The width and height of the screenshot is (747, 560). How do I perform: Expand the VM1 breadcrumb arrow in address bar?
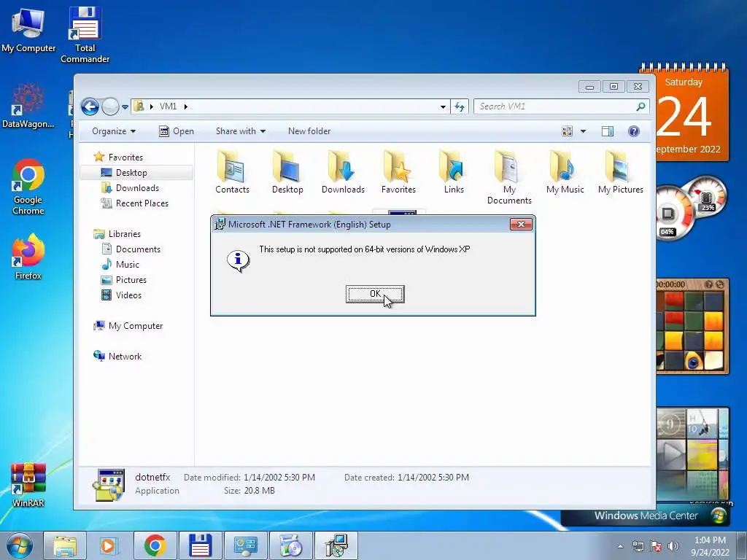point(186,106)
